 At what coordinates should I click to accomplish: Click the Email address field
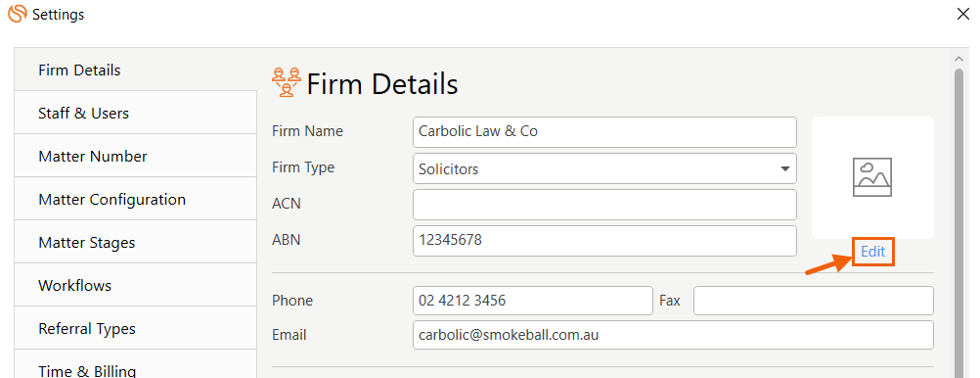point(673,335)
